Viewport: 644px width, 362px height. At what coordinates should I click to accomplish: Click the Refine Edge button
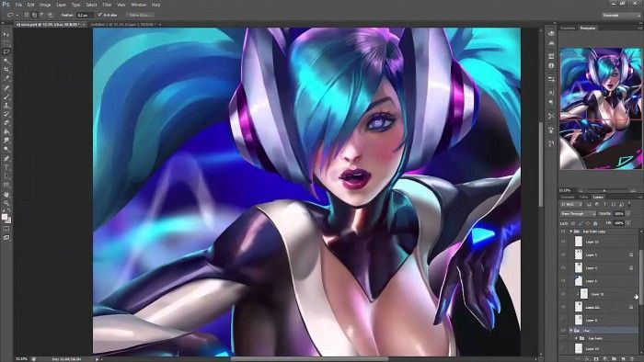[x=140, y=15]
